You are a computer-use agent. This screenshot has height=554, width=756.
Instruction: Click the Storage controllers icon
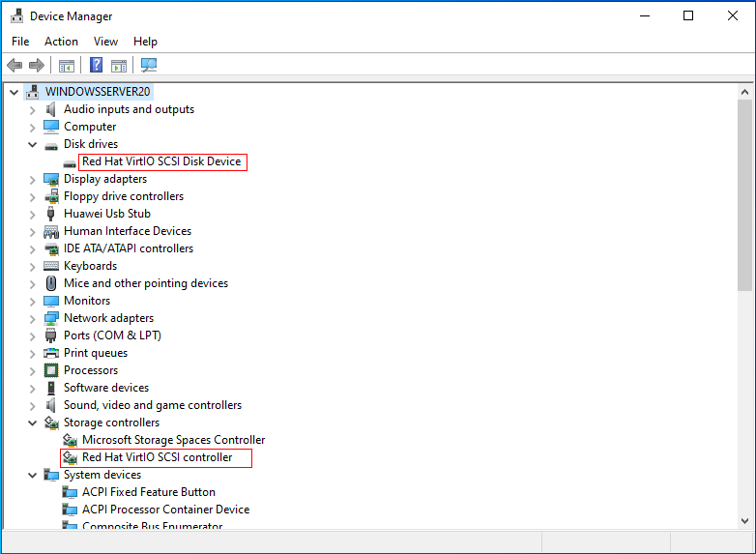point(51,423)
